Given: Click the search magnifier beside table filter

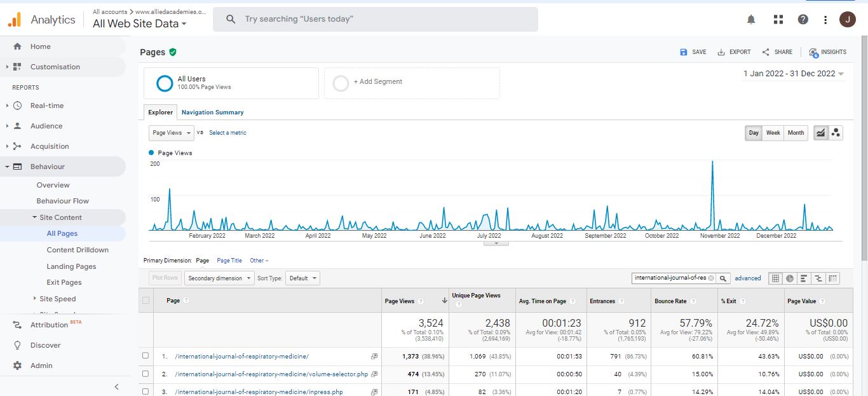Looking at the screenshot, I should (723, 278).
